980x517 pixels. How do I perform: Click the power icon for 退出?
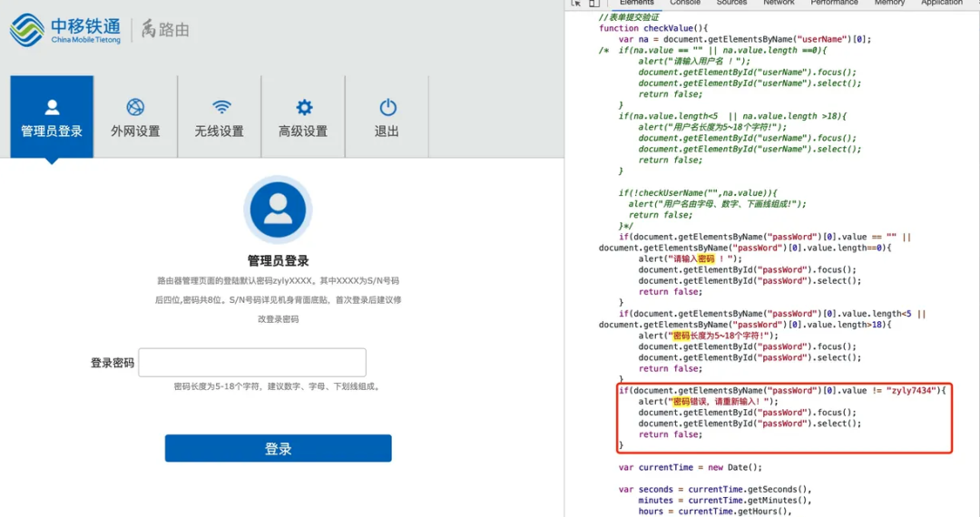click(388, 107)
